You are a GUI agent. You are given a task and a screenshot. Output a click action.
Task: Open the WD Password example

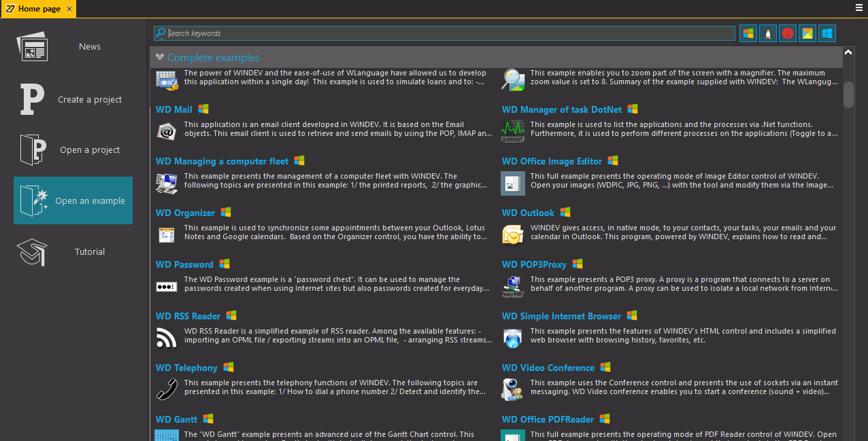(184, 264)
